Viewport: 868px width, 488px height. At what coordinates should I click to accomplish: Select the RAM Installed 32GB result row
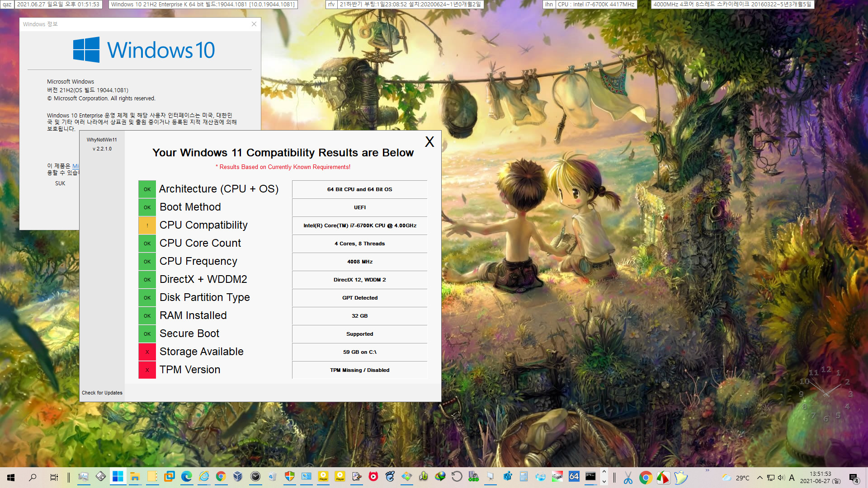(x=283, y=316)
